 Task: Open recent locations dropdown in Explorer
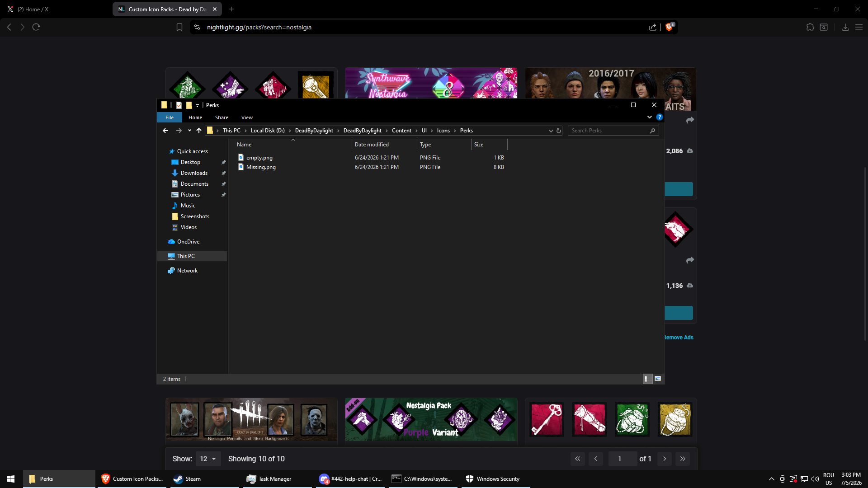tap(189, 131)
